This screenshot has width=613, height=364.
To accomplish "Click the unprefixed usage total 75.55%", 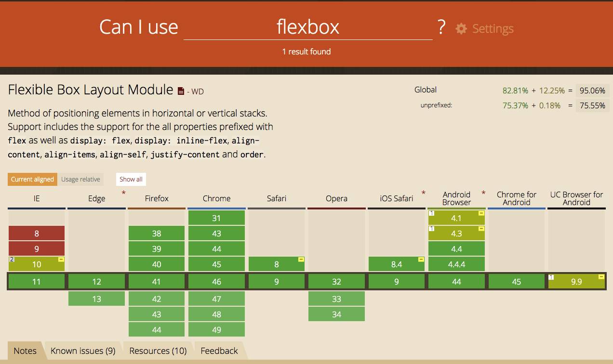I will click(592, 105).
